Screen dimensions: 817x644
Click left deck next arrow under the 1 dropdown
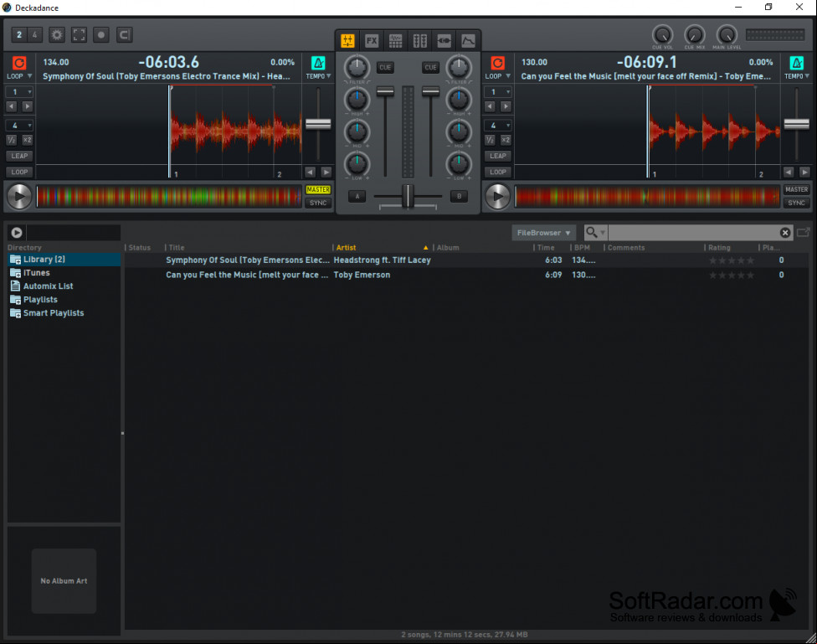(27, 106)
